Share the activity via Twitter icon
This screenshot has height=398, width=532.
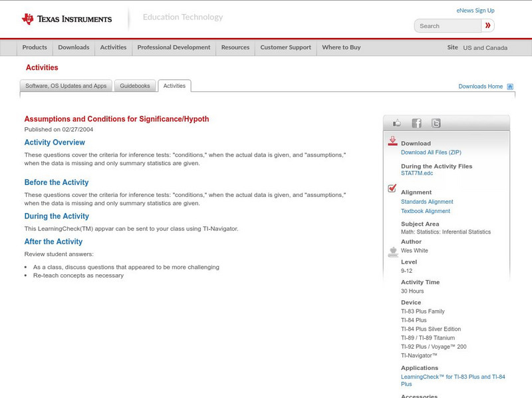tap(436, 123)
